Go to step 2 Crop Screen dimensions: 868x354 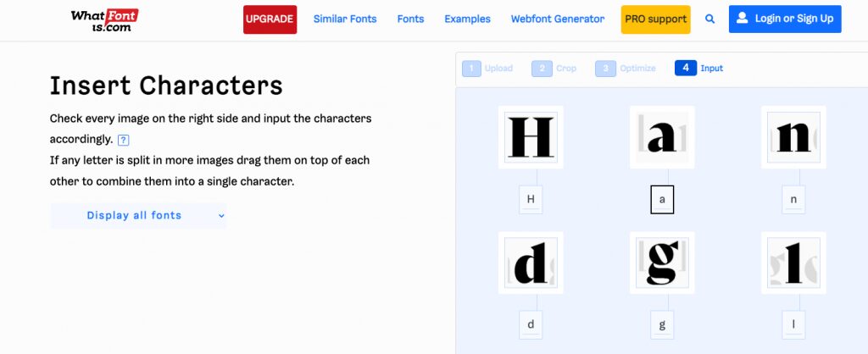554,69
